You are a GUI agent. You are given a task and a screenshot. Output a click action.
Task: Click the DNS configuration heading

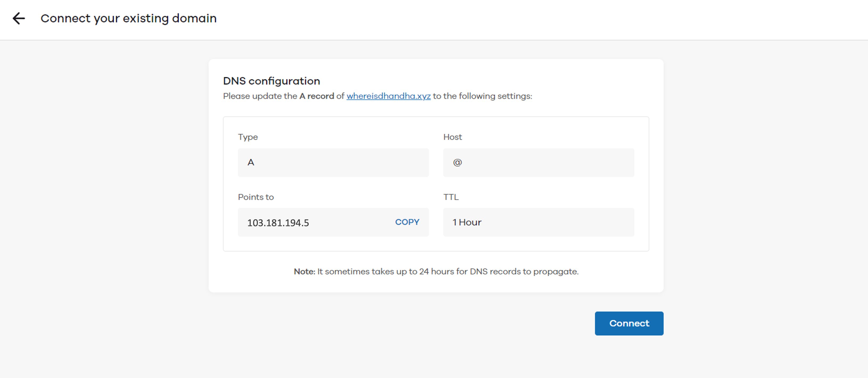click(272, 81)
